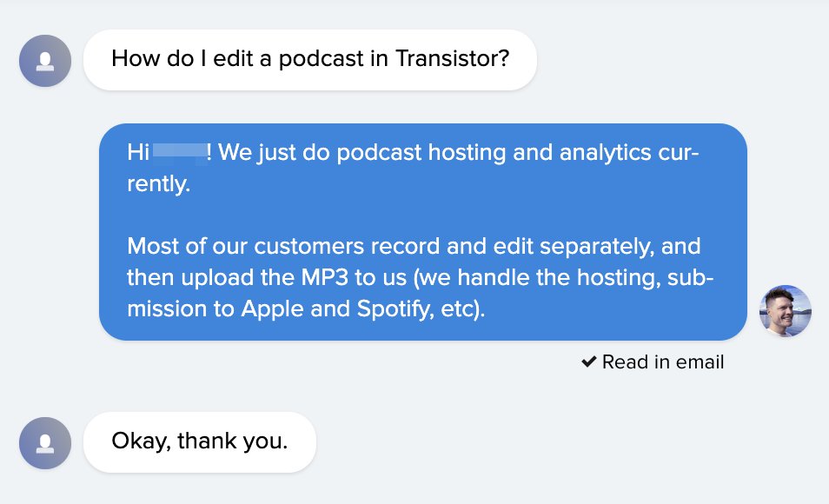Image resolution: width=829 pixels, height=504 pixels.
Task: Click the "Read in email" status text
Action: [662, 362]
